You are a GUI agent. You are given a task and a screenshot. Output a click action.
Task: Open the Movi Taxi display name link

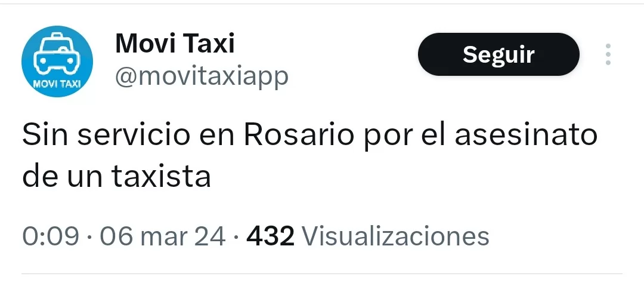175,44
